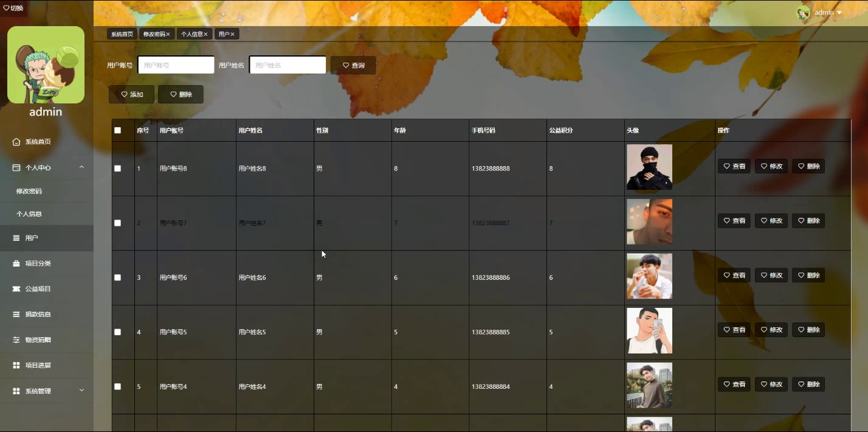Click the batch 删除 button above table
Viewport: 868px width, 432px height.
(181, 94)
